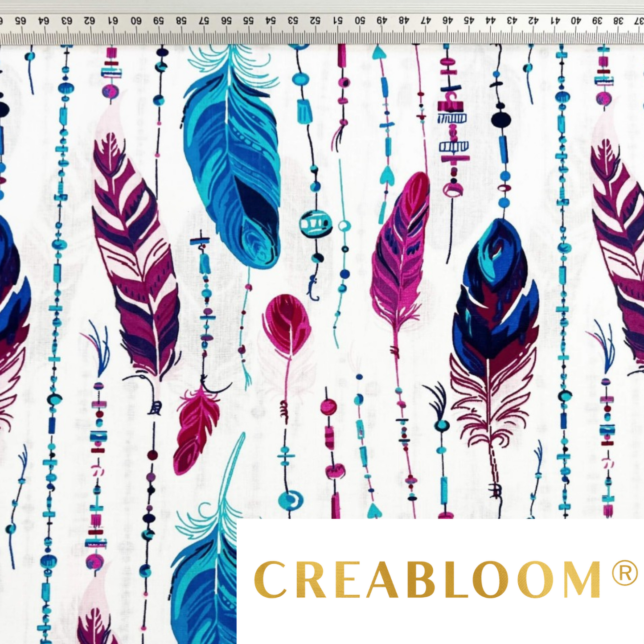Select the 50 mark on the ruler

tap(360, 21)
